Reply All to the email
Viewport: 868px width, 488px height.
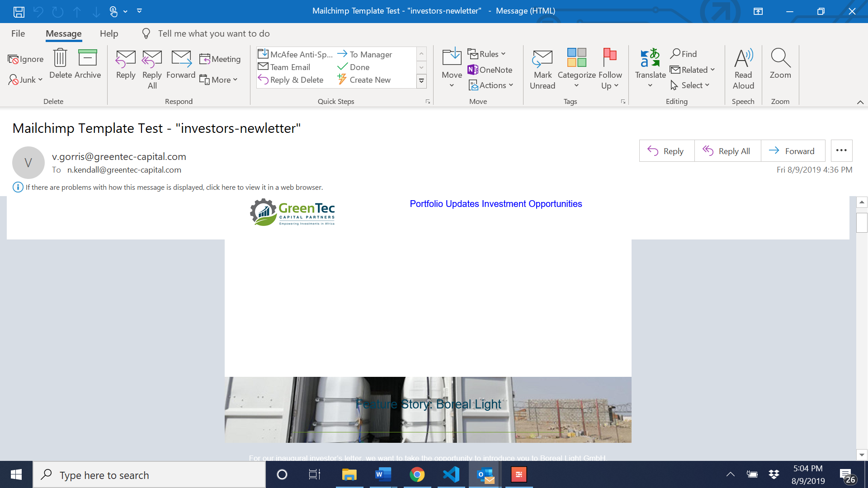tap(727, 150)
